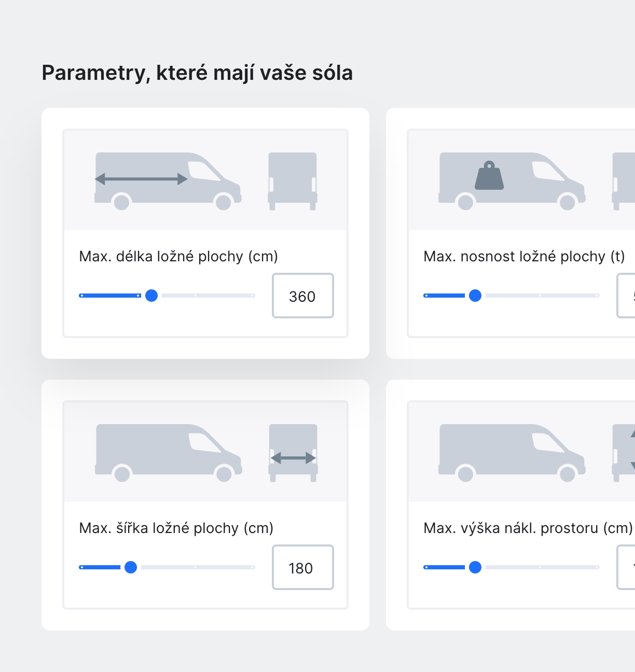Focus the width input field showing 180
Viewport: 635px width, 672px height.
[302, 568]
